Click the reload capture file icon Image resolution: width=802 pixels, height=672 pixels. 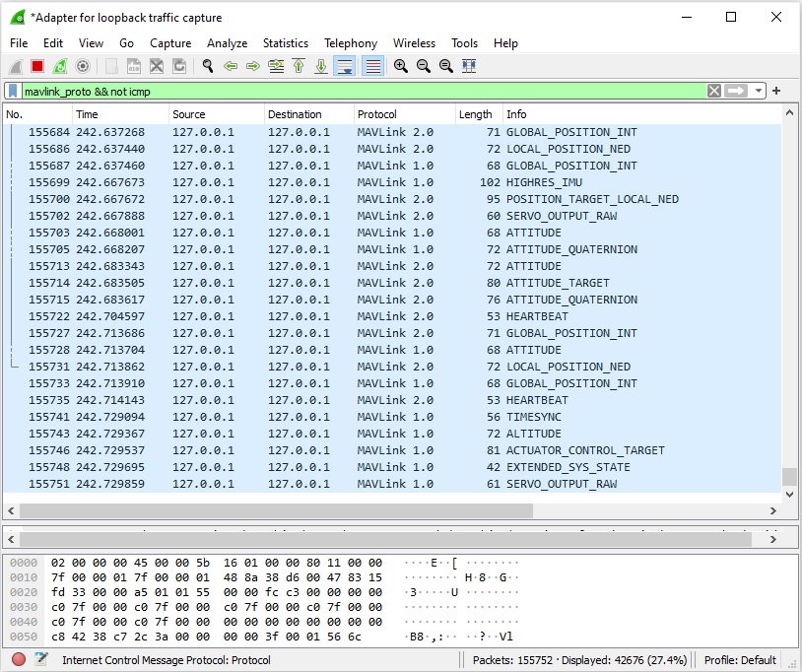[179, 66]
